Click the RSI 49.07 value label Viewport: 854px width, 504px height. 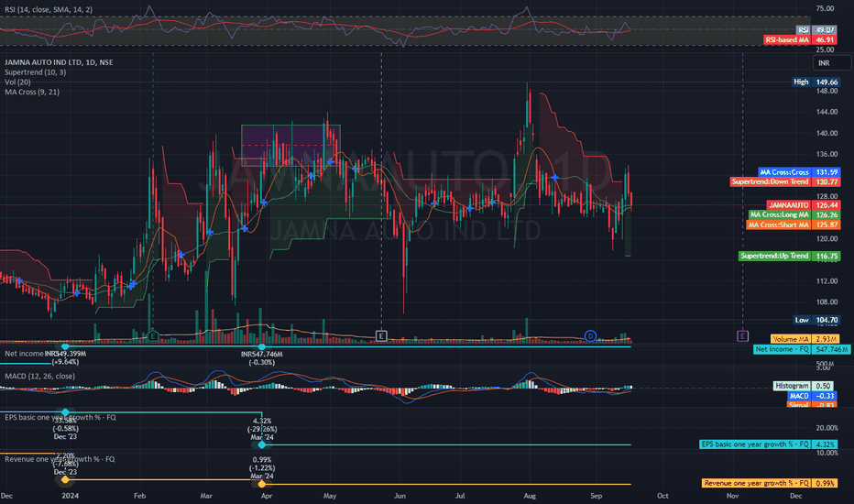tap(816, 30)
